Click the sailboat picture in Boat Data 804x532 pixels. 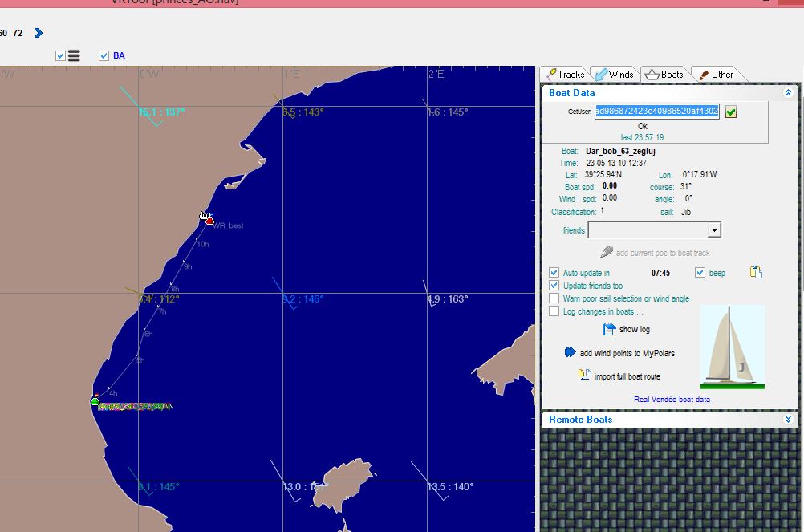tap(733, 347)
